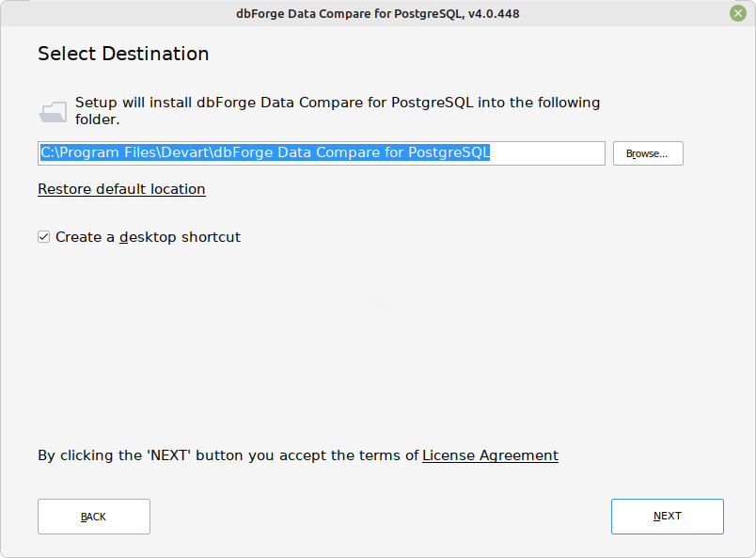
Task: Click the window title dbForge Data Compare
Action: pyautogui.click(x=378, y=13)
